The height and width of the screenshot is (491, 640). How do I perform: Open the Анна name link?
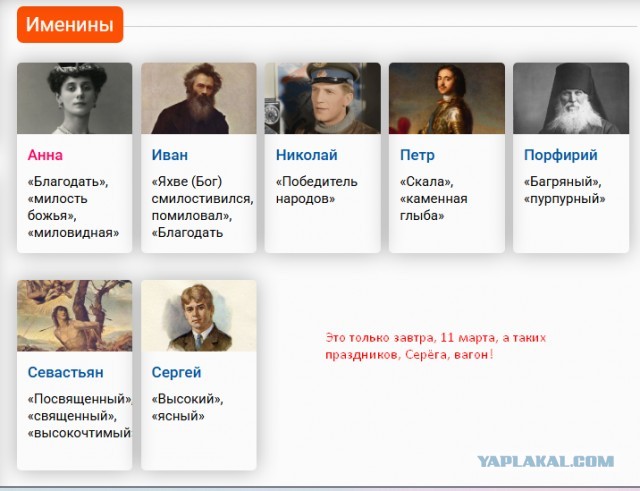[45, 155]
